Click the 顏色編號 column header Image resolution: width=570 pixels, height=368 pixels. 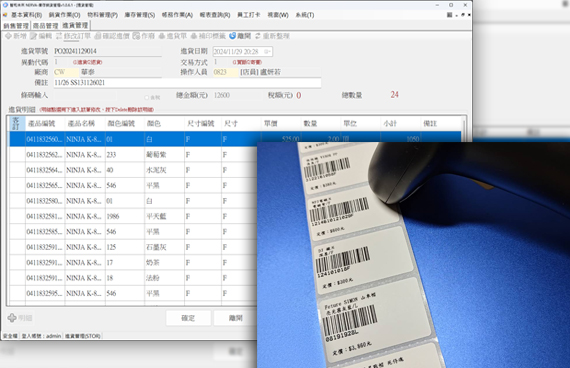[x=124, y=124]
